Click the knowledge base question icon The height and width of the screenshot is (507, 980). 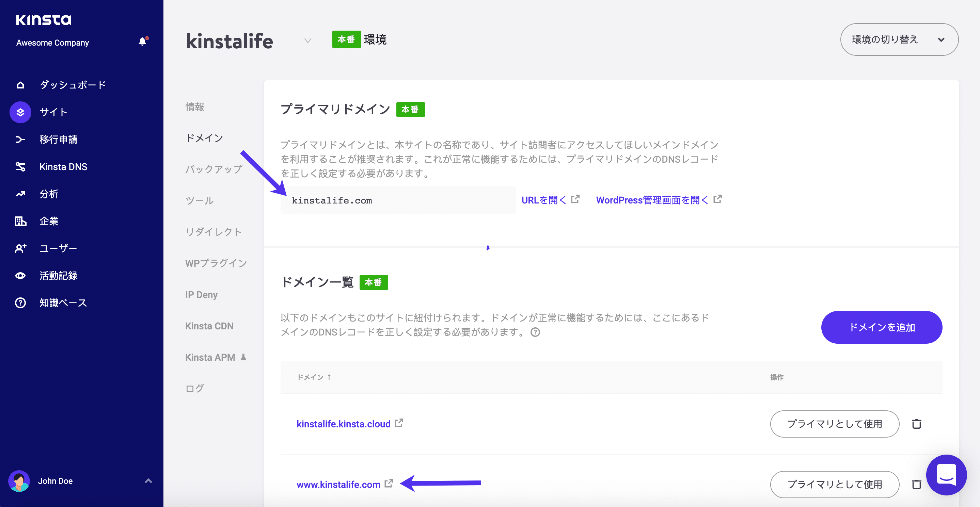pyautogui.click(x=20, y=303)
